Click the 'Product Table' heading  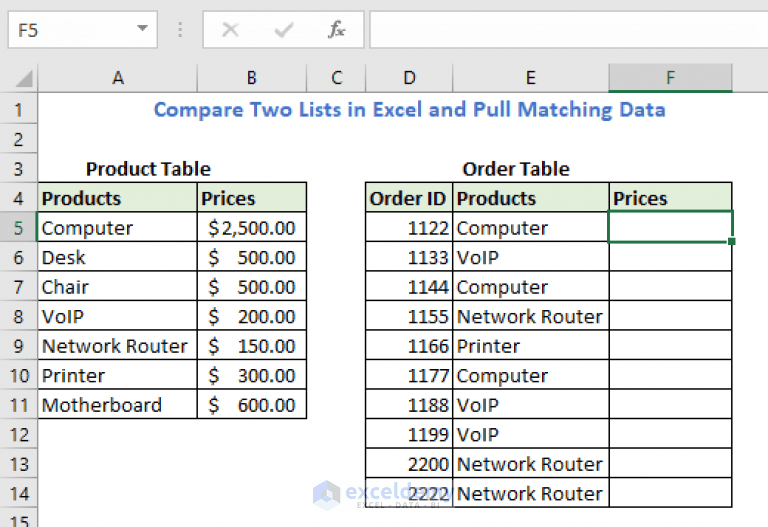pos(148,169)
